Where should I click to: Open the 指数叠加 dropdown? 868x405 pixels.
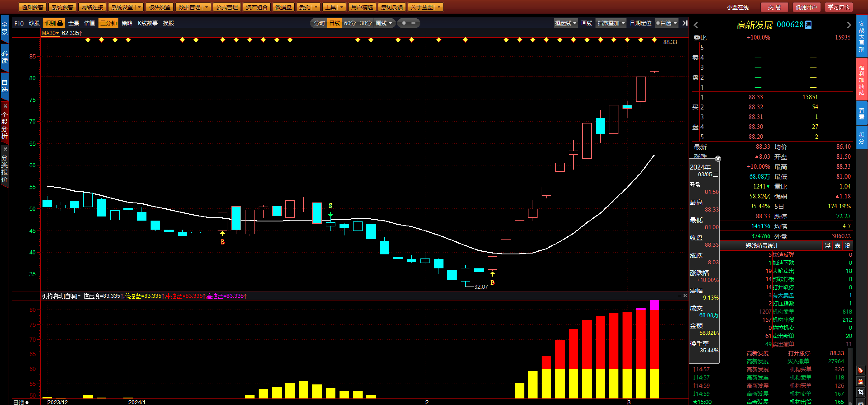pyautogui.click(x=611, y=23)
